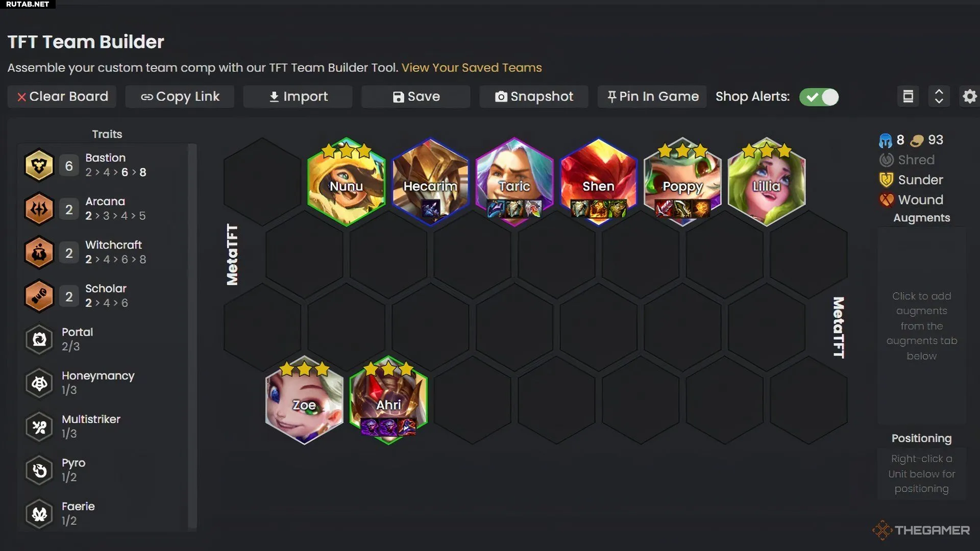The width and height of the screenshot is (980, 551).
Task: Click the Witchcraft trait icon
Action: coord(39,253)
